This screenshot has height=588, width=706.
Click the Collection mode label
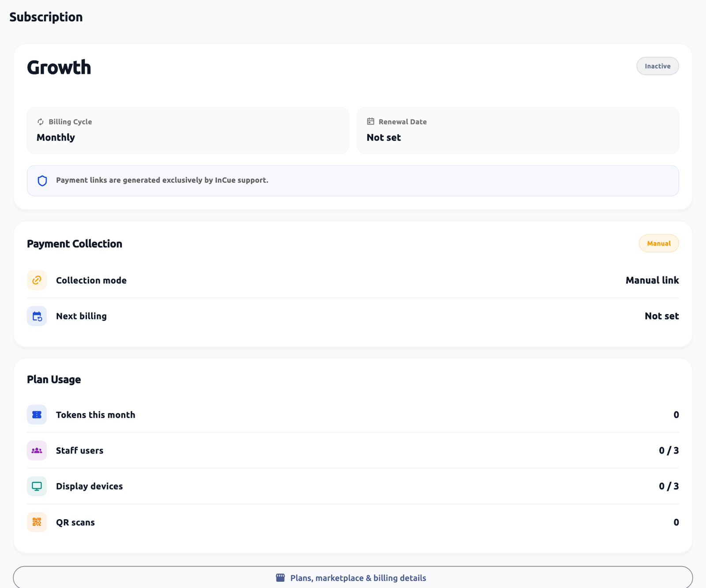tap(91, 280)
